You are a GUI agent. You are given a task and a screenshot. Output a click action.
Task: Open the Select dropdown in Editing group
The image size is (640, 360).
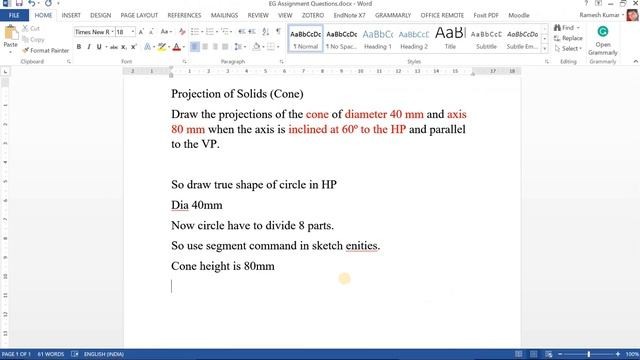568,49
